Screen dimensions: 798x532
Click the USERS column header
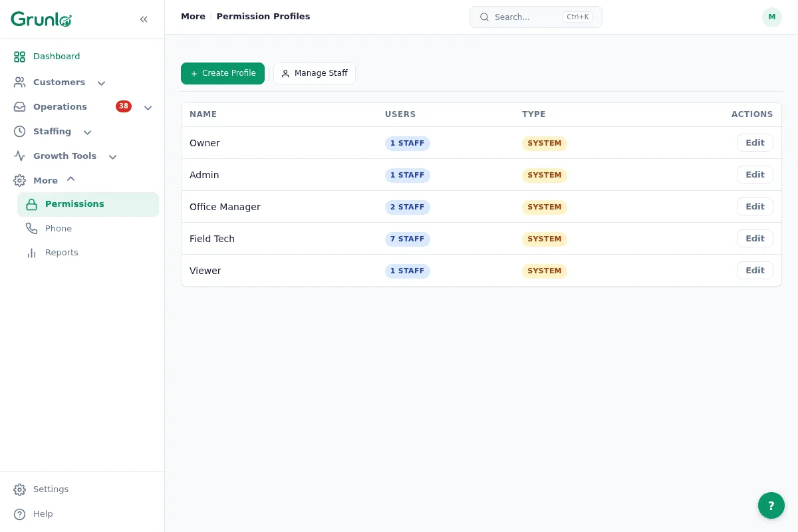(x=400, y=114)
